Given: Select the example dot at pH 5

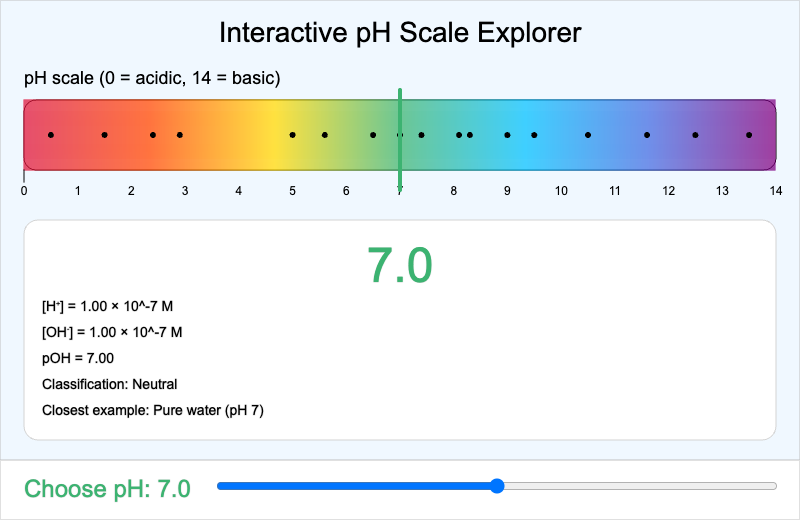Looking at the screenshot, I should click(293, 135).
